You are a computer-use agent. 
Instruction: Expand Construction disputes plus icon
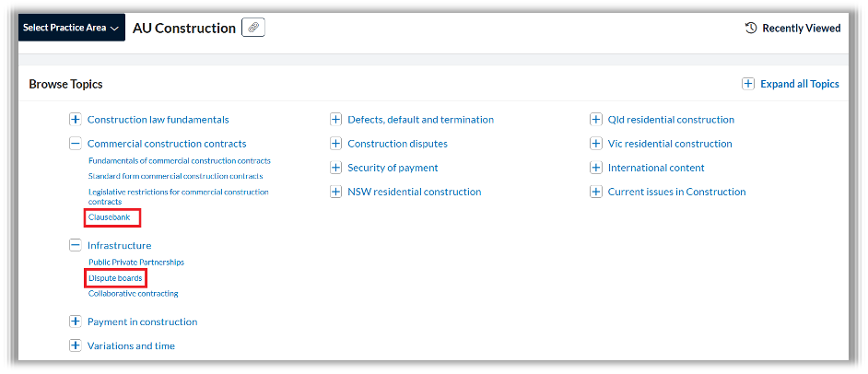336,144
